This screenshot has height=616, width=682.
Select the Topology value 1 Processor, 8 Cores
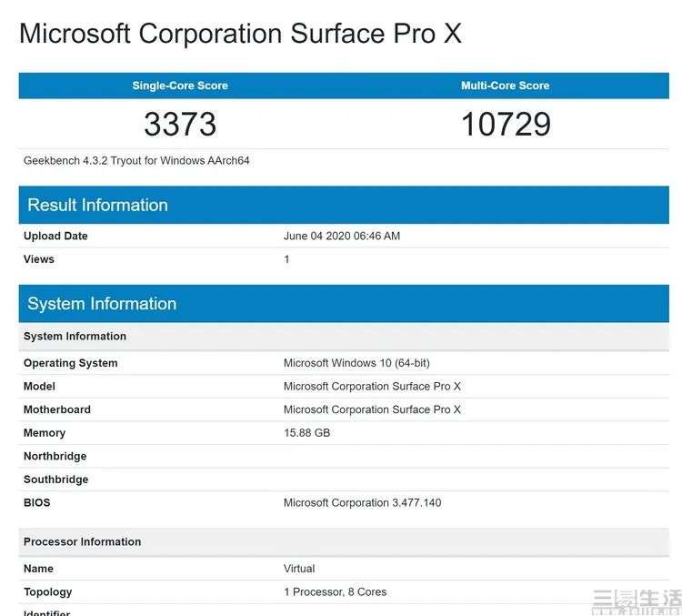point(335,591)
